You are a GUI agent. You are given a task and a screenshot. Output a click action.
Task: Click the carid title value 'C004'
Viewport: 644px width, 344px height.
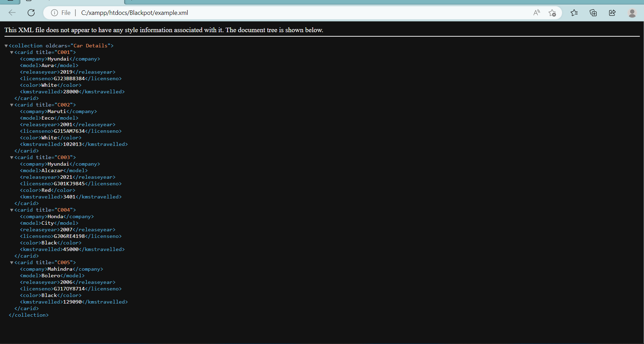pos(64,210)
